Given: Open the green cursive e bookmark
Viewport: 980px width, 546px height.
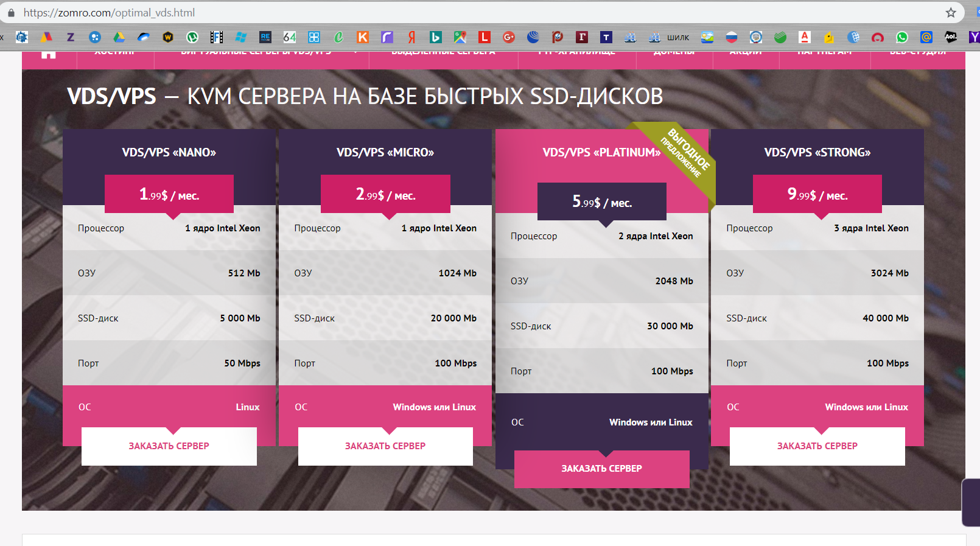Looking at the screenshot, I should pyautogui.click(x=338, y=37).
